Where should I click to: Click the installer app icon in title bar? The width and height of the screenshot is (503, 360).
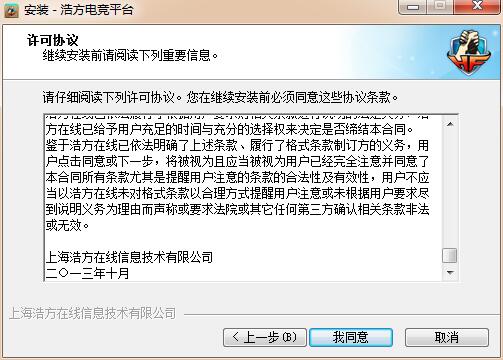(11, 9)
